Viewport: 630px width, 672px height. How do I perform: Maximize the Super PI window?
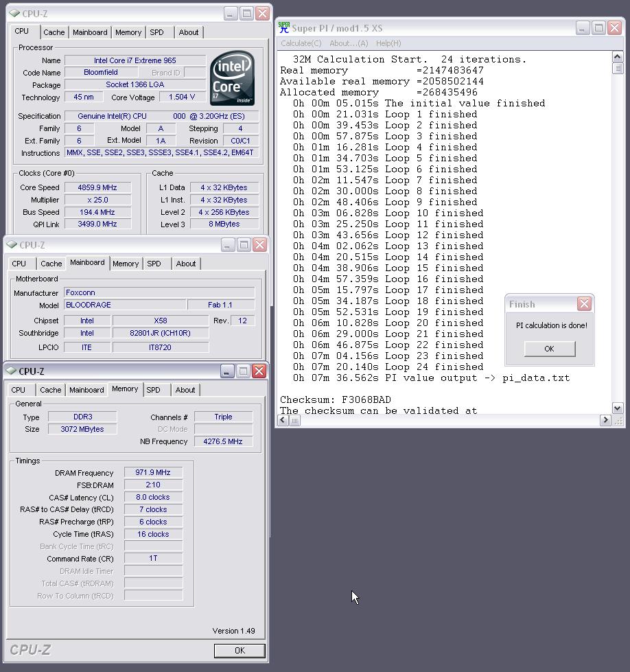tap(598, 28)
